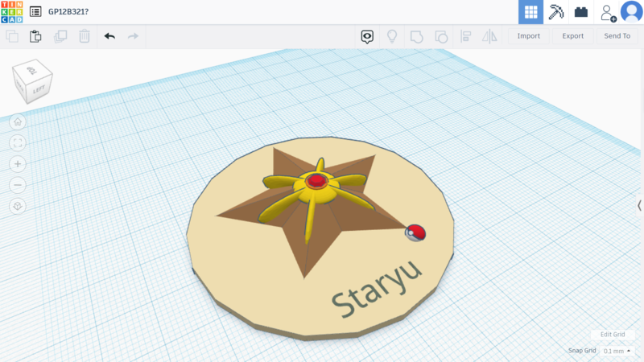644x362 pixels.
Task: Click the Duplicate and repeat tool
Action: 60,36
